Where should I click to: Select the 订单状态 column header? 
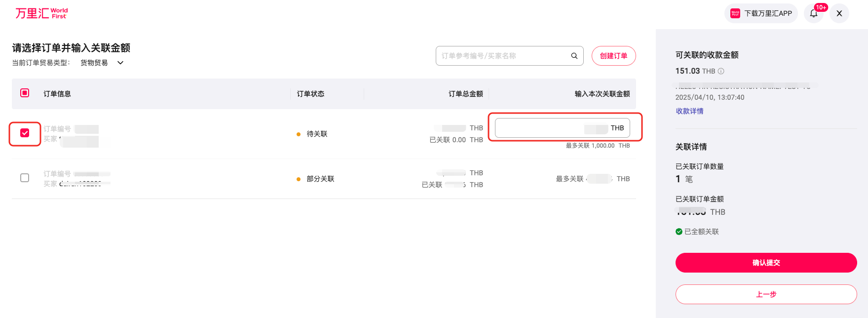click(310, 93)
